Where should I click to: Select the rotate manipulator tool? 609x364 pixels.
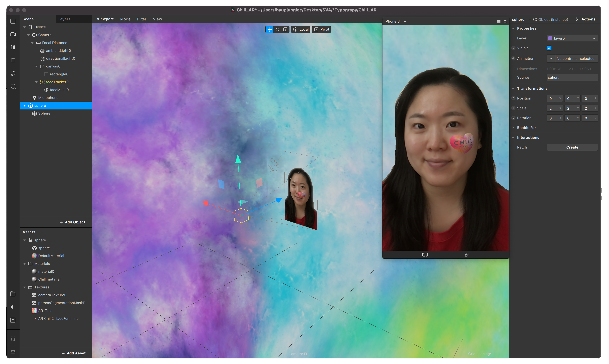point(277,29)
